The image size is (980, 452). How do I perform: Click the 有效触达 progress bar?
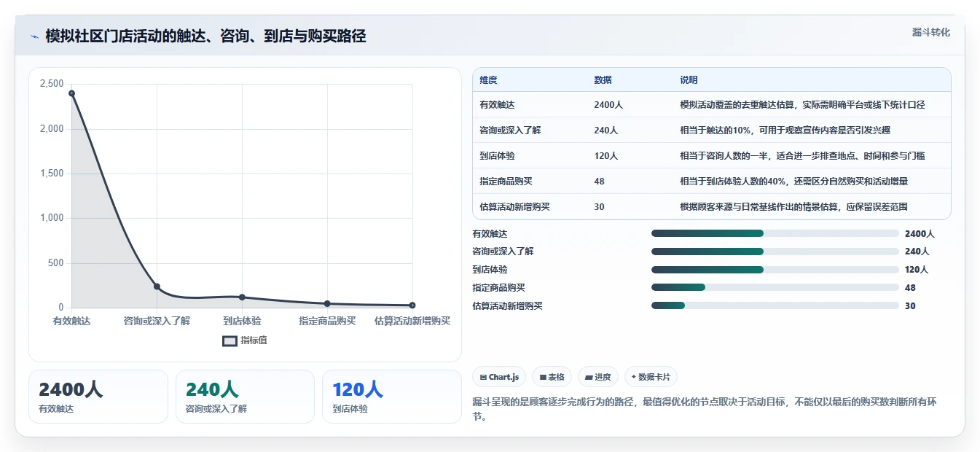click(x=775, y=233)
